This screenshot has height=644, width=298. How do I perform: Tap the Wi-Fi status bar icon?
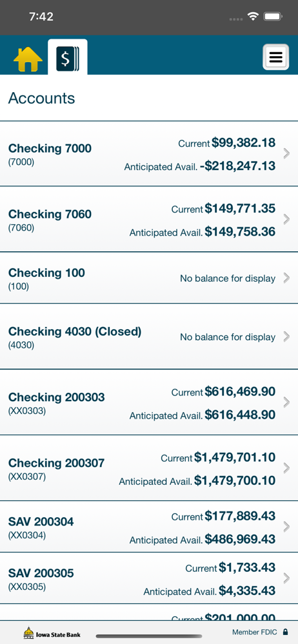pos(253,17)
